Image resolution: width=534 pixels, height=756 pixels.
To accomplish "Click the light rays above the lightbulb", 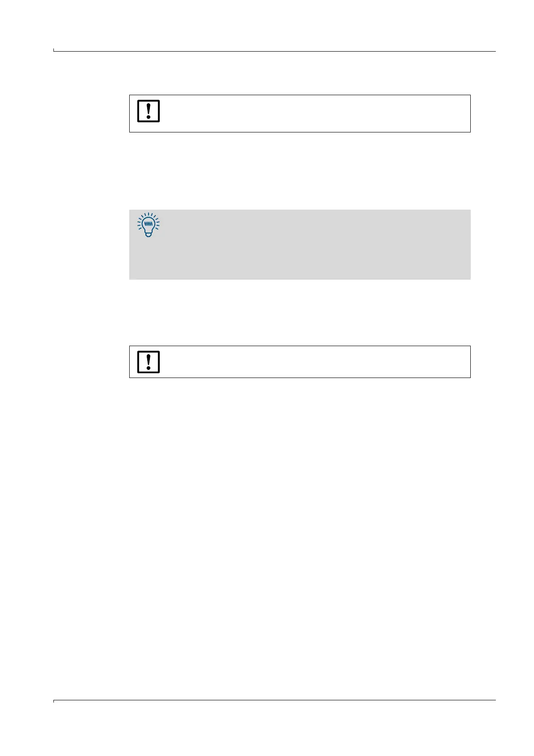I will coord(149,215).
